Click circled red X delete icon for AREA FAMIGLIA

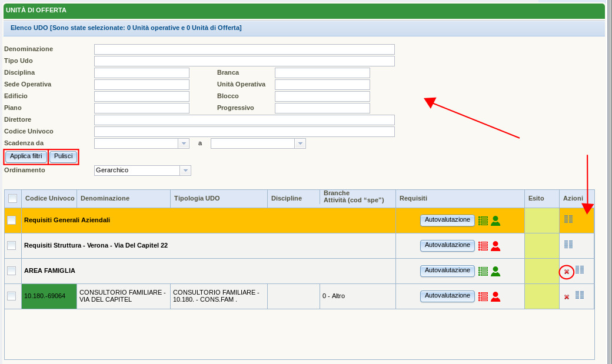click(567, 272)
